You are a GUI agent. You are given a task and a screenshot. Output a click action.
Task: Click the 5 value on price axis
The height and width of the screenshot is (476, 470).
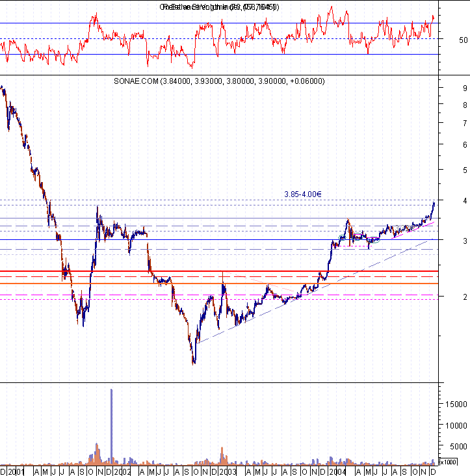447,170
